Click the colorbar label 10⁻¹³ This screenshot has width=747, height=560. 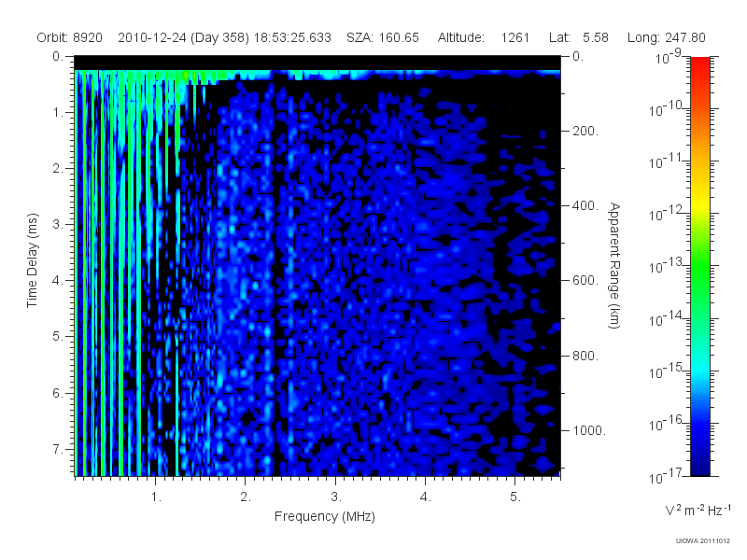[x=668, y=266]
